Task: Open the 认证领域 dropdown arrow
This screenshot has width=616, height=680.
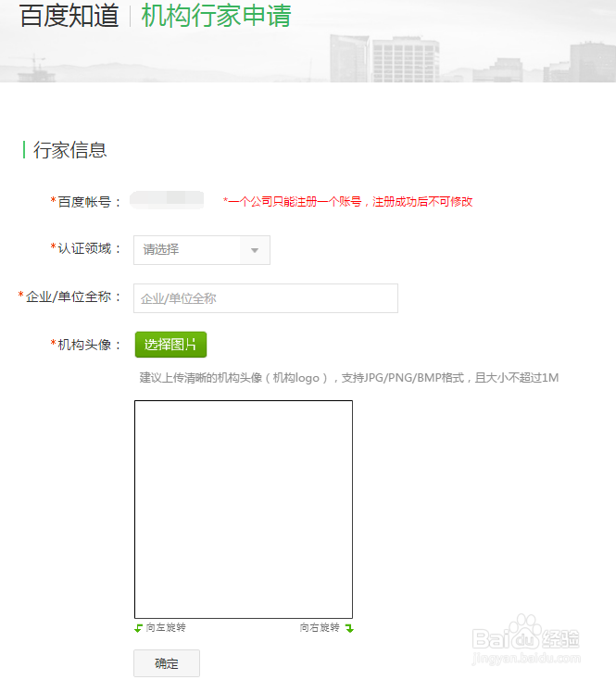Action: (x=255, y=250)
